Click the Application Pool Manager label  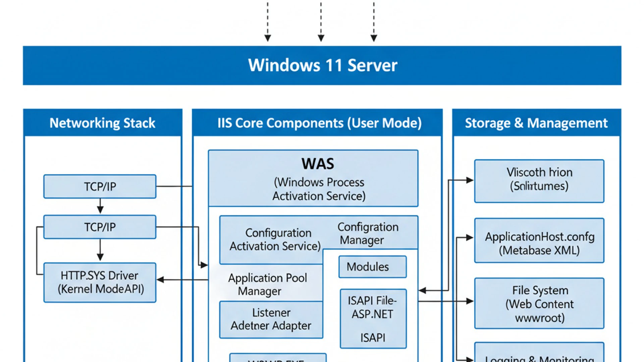coord(267,284)
